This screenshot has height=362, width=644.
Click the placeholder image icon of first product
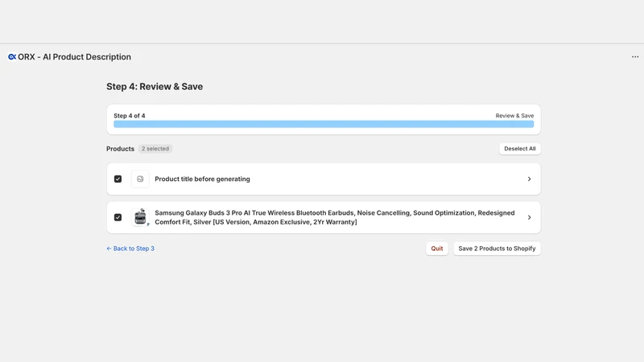140,179
